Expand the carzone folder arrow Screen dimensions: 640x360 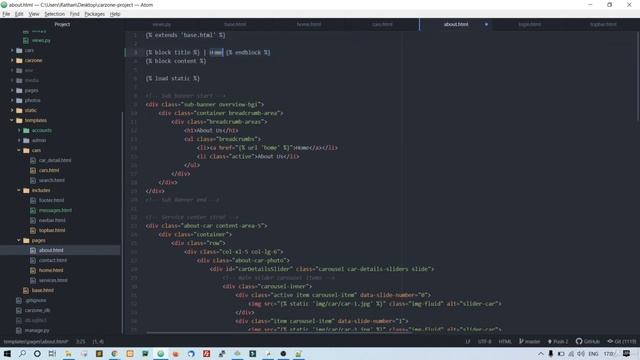tap(12, 60)
